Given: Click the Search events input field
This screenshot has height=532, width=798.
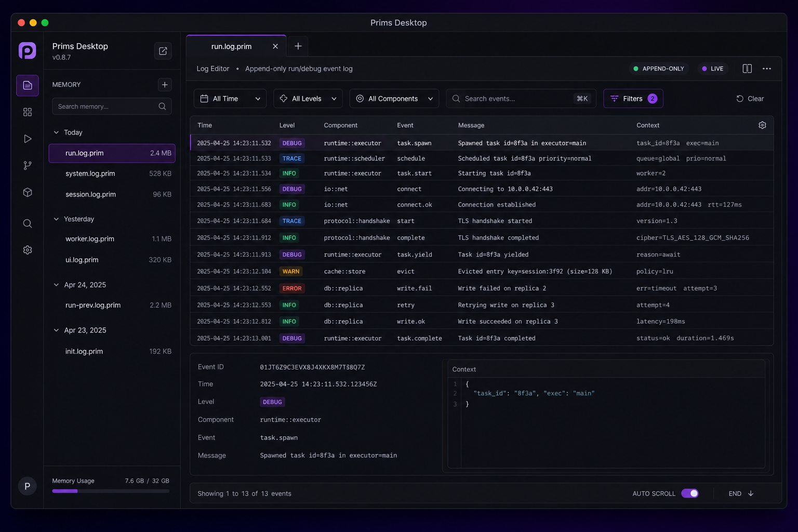Looking at the screenshot, I should click(521, 99).
